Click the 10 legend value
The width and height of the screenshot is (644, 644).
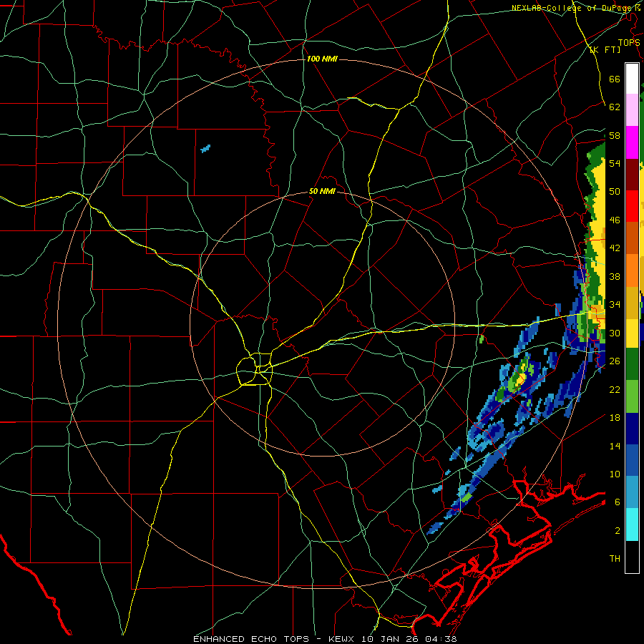point(615,474)
